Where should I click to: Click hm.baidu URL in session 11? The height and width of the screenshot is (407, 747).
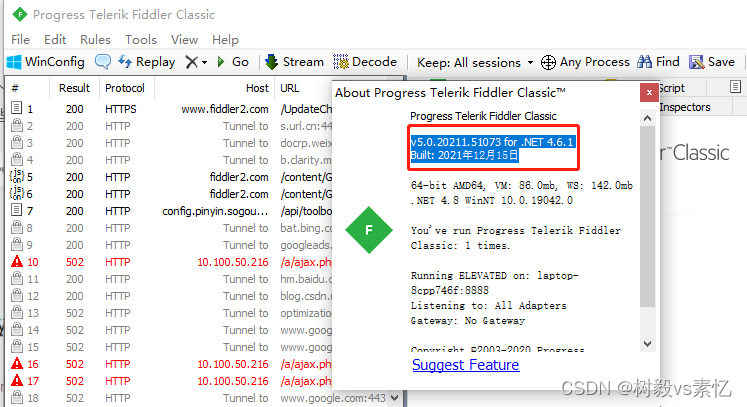point(306,279)
